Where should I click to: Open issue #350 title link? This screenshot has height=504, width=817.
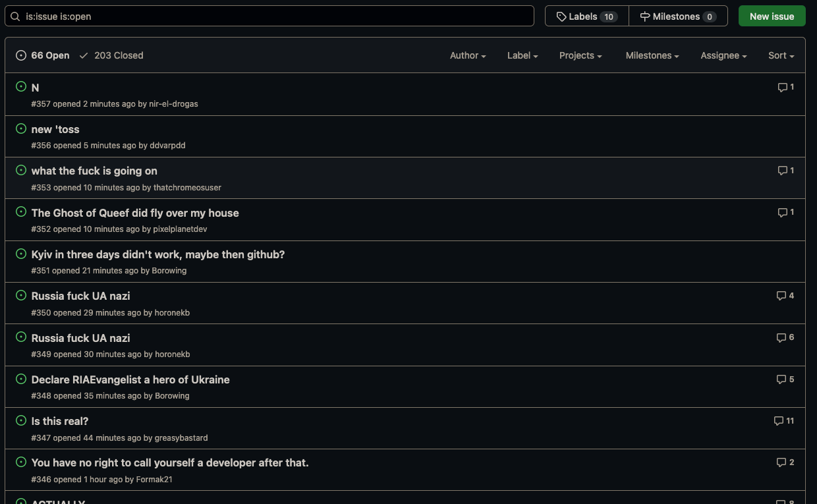point(80,296)
